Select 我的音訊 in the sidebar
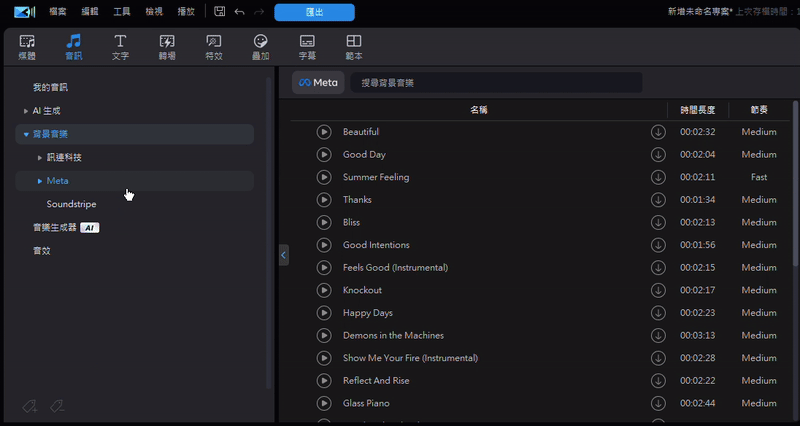The width and height of the screenshot is (800, 426). pyautogui.click(x=50, y=87)
